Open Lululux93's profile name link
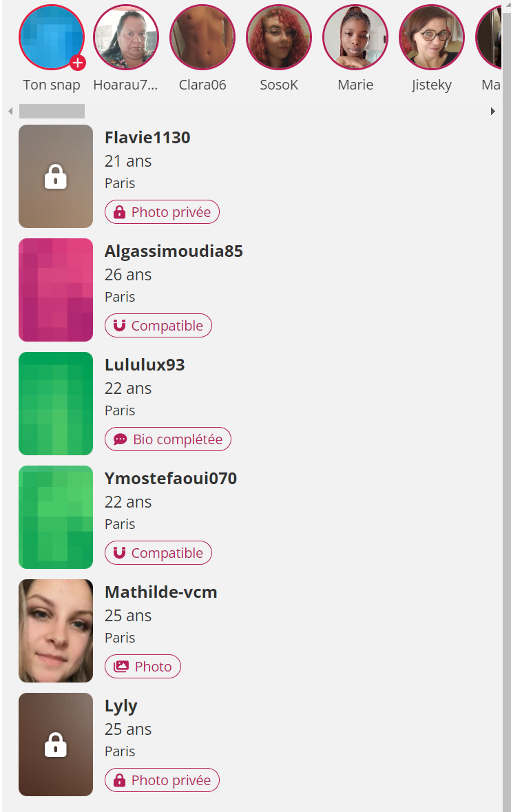The image size is (511, 812). click(x=145, y=364)
